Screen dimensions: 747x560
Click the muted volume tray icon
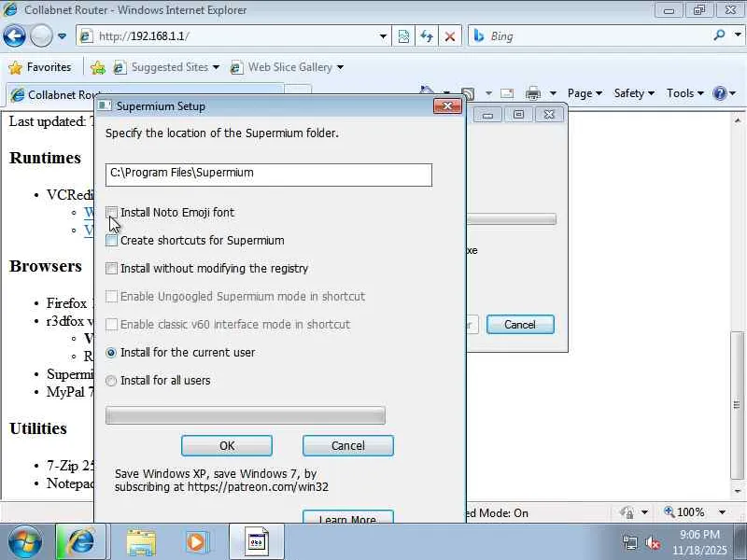click(653, 542)
